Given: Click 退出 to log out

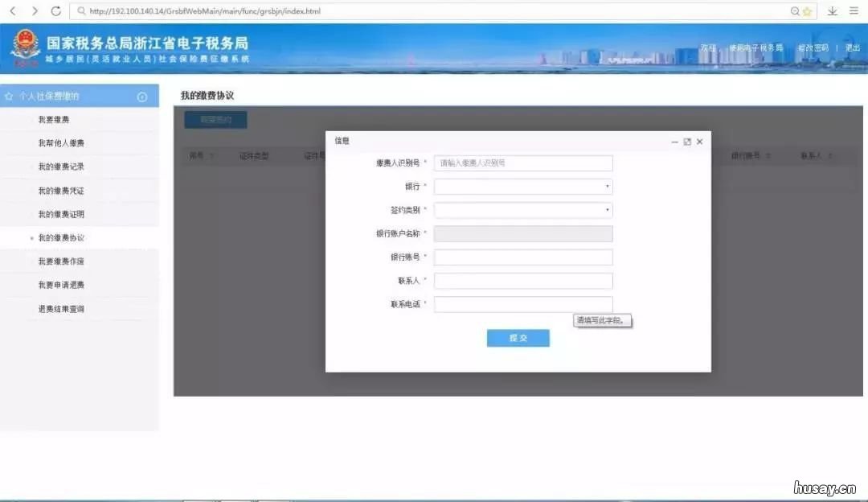Looking at the screenshot, I should coord(852,47).
